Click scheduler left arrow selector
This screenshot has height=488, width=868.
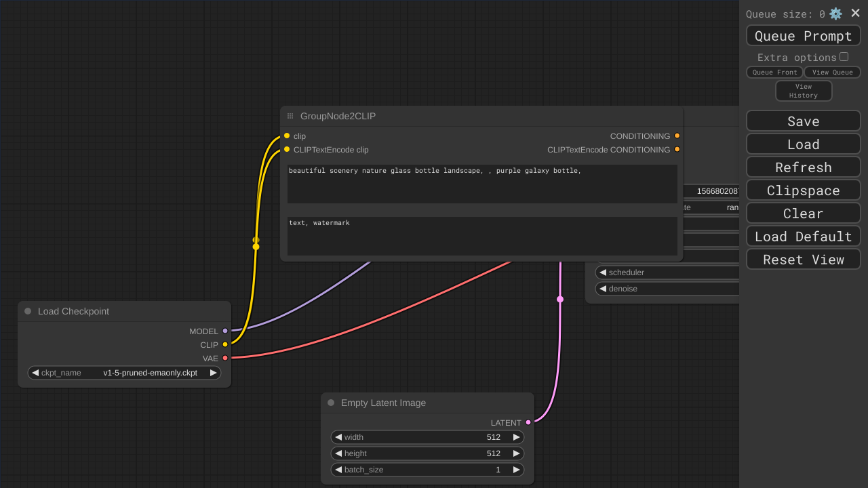[603, 272]
